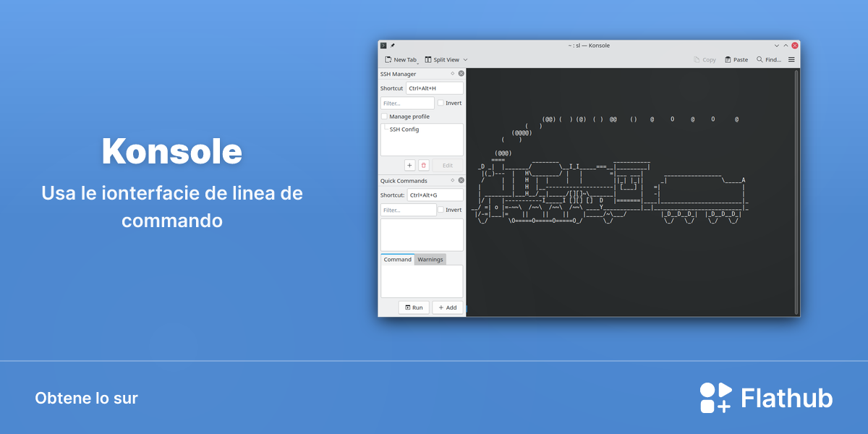
Task: Float the SSH Manager panel
Action: tap(453, 74)
